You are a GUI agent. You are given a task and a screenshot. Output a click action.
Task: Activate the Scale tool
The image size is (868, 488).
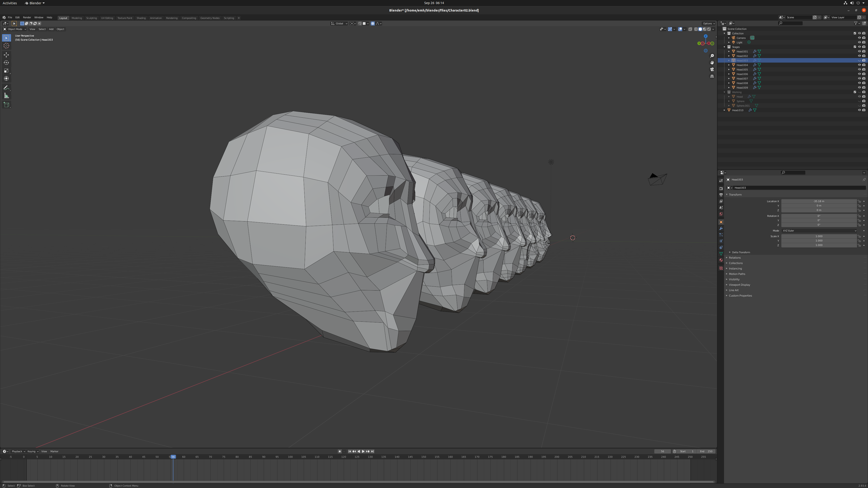6,70
